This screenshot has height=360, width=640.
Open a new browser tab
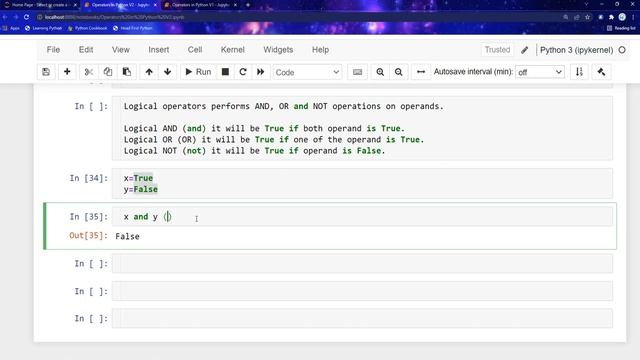(x=248, y=5)
